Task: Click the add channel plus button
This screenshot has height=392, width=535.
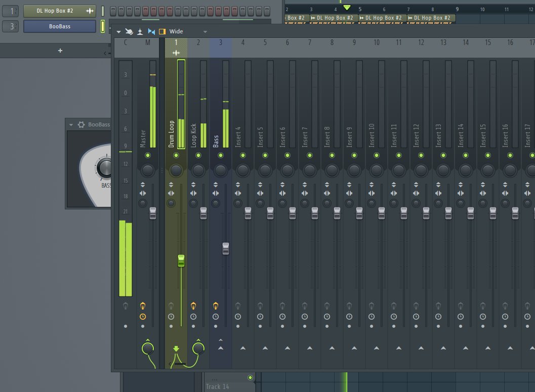Action: [x=60, y=51]
